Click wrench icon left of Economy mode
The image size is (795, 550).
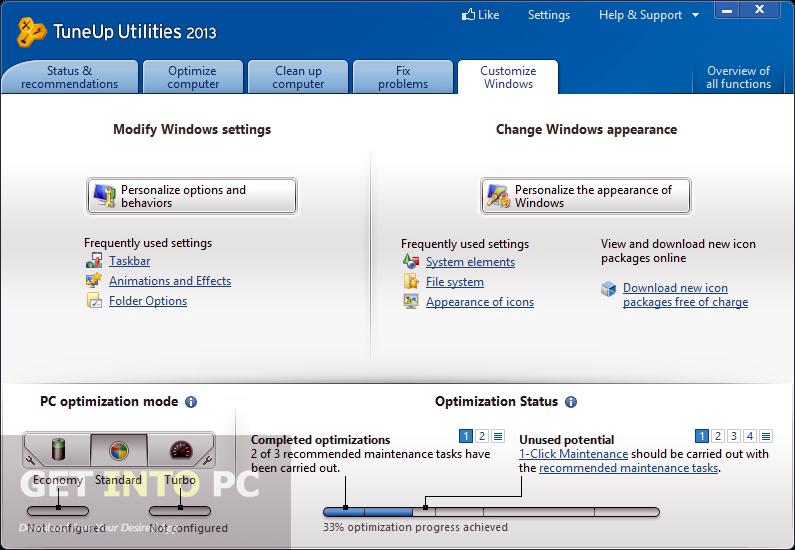pos(30,460)
